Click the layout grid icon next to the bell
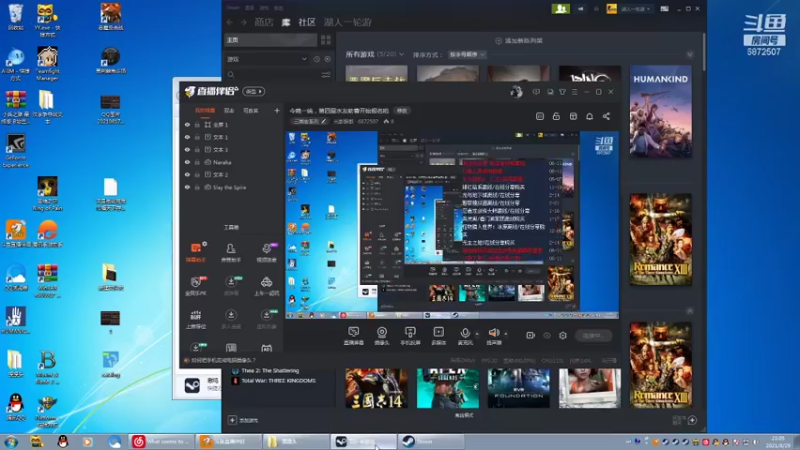The image size is (800, 450). click(x=573, y=116)
